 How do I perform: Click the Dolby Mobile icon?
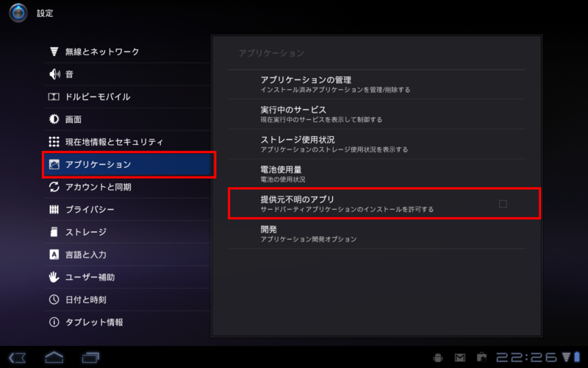point(54,97)
